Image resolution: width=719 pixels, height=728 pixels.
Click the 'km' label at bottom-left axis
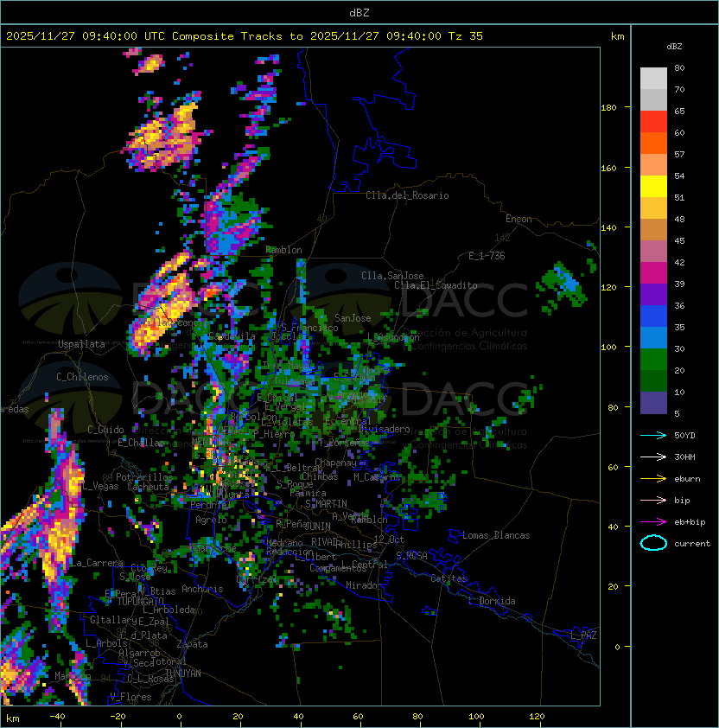(x=13, y=718)
